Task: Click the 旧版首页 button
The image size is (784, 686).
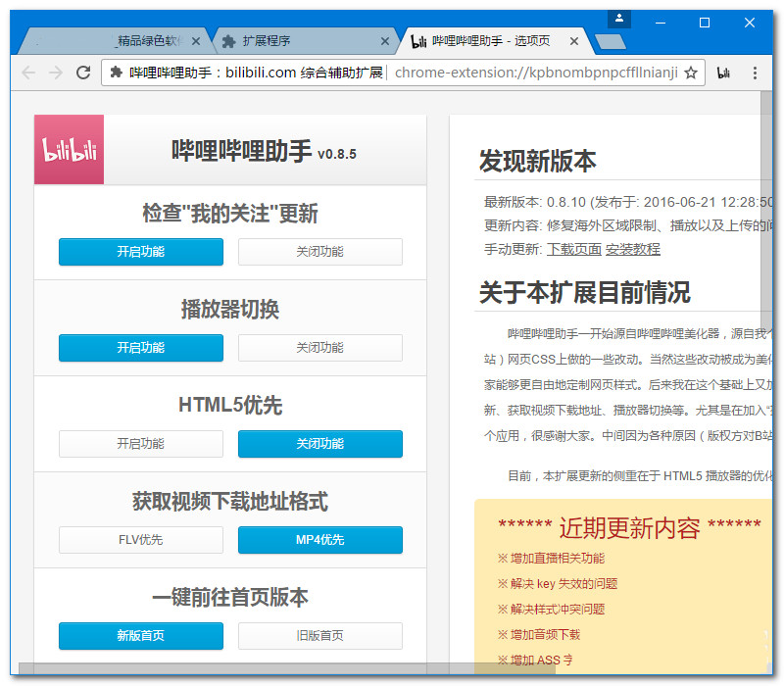Action: tap(319, 636)
